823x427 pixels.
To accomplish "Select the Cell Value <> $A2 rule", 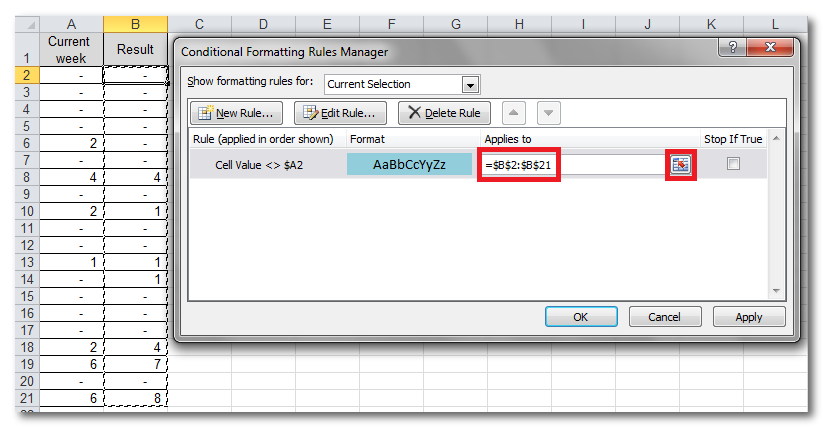I will coord(266,164).
